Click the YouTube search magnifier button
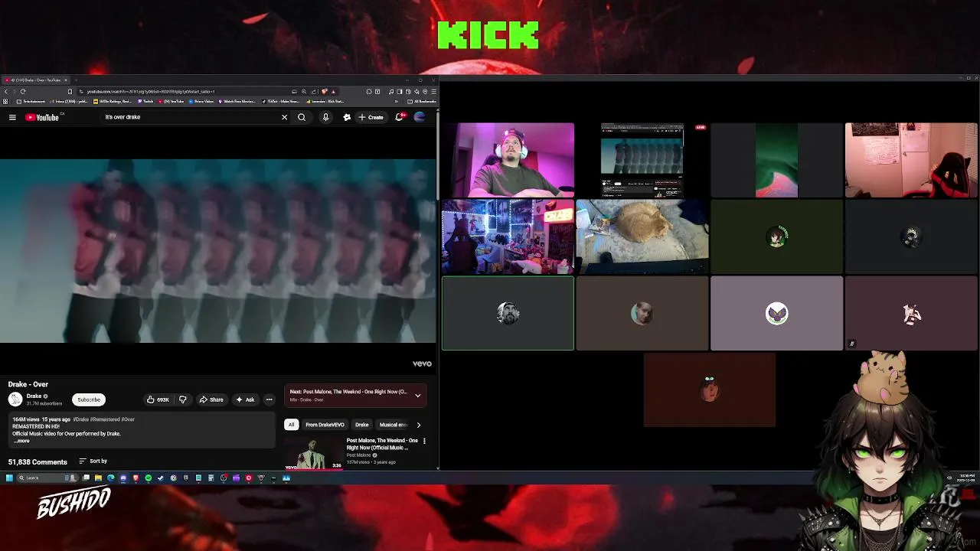 click(302, 117)
